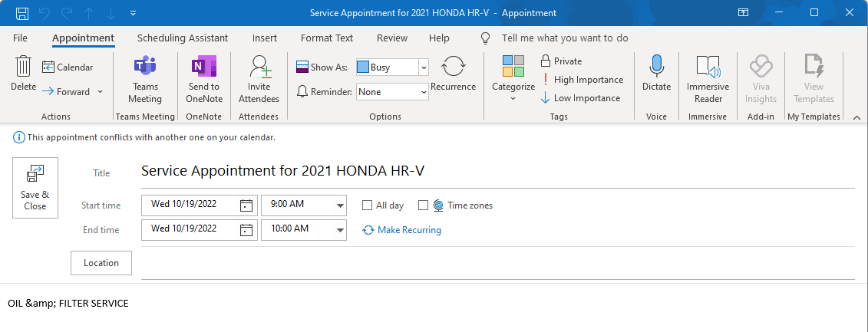Viewport: 868px width, 332px height.
Task: Go to Next Item down arrow
Action: click(x=111, y=13)
